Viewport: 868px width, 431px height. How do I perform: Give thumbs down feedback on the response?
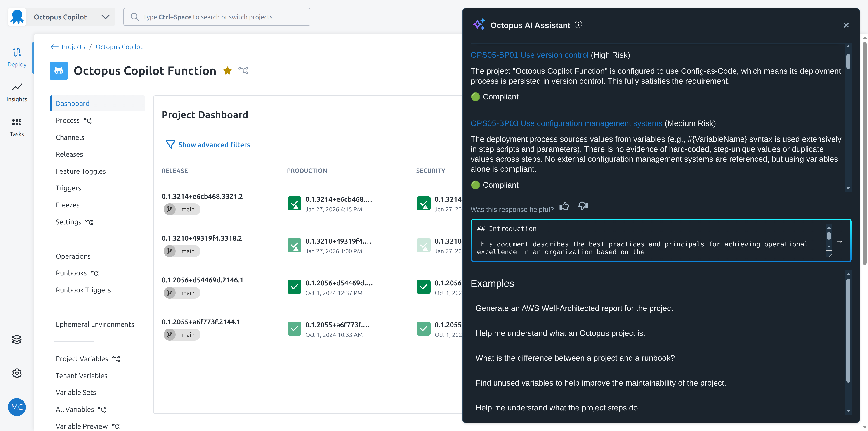pos(583,206)
